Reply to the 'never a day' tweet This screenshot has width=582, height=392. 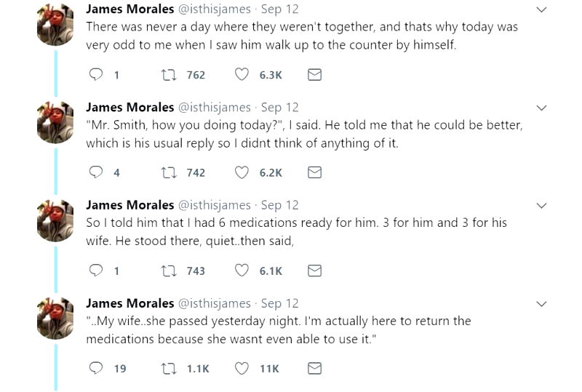[x=95, y=74]
